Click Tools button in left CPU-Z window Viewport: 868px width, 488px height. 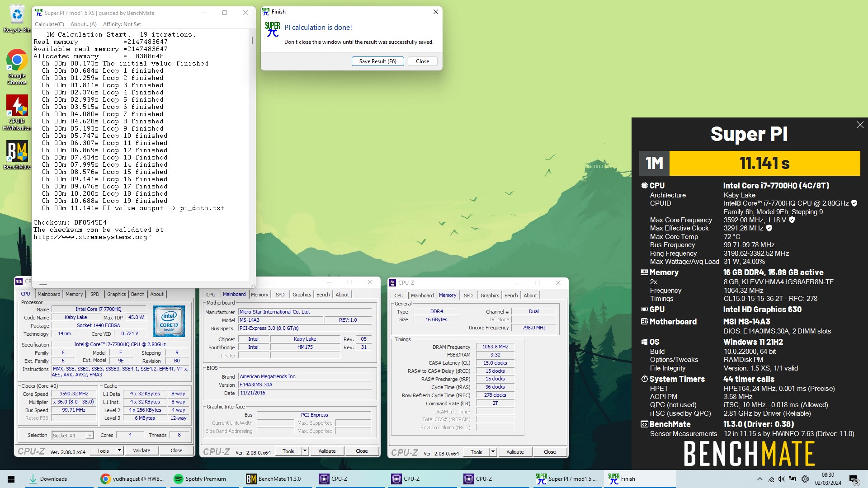[x=103, y=450]
